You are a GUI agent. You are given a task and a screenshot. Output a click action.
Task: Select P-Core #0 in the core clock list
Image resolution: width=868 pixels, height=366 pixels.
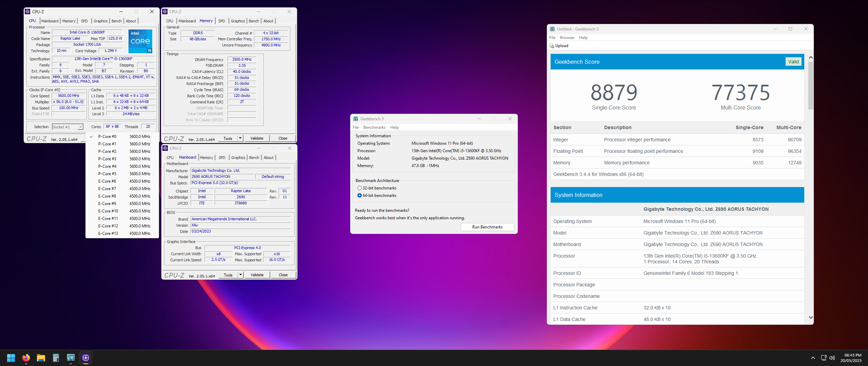coord(122,137)
